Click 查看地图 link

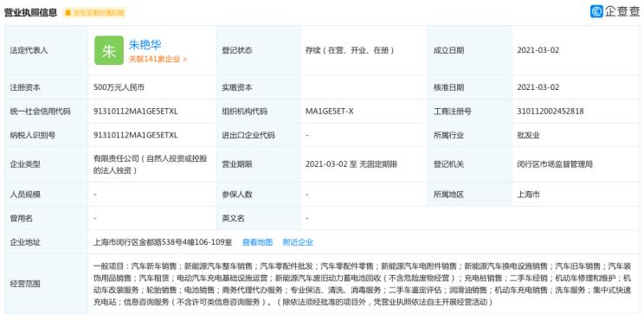point(258,242)
